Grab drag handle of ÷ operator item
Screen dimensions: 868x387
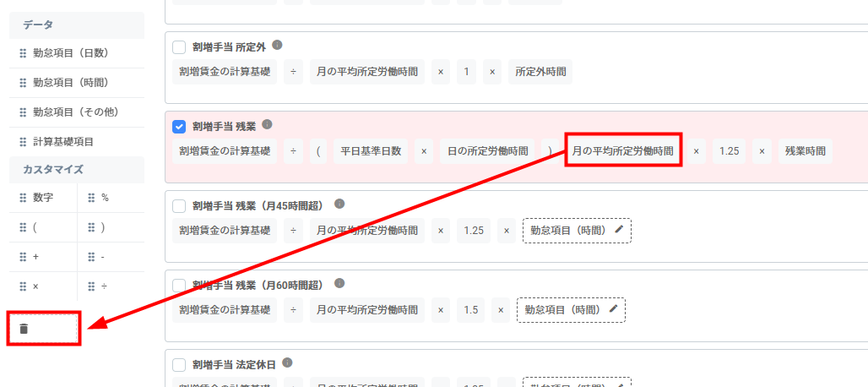coord(92,286)
